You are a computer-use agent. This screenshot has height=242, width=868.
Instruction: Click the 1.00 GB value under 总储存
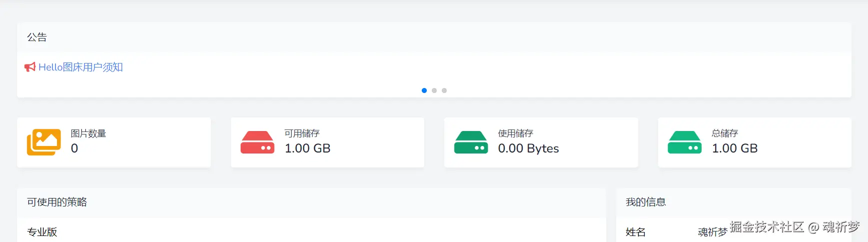point(735,148)
